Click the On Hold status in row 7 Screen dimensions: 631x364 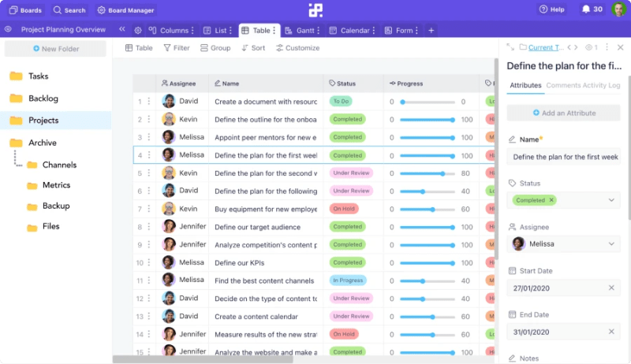coord(344,209)
